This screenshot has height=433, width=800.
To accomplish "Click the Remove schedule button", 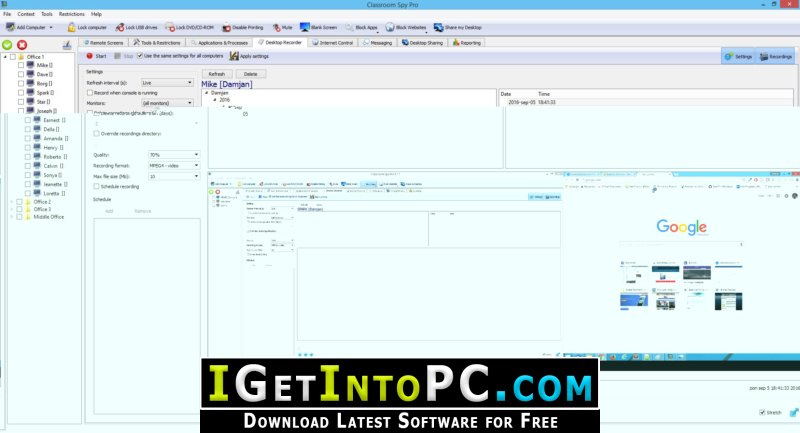I will pos(143,211).
